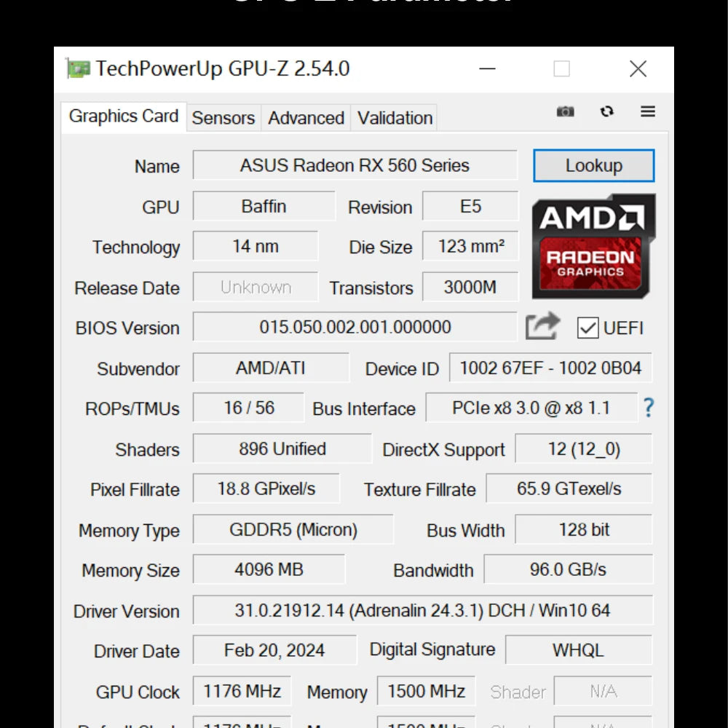728x728 pixels.
Task: Open the Advanced tab
Action: point(306,118)
